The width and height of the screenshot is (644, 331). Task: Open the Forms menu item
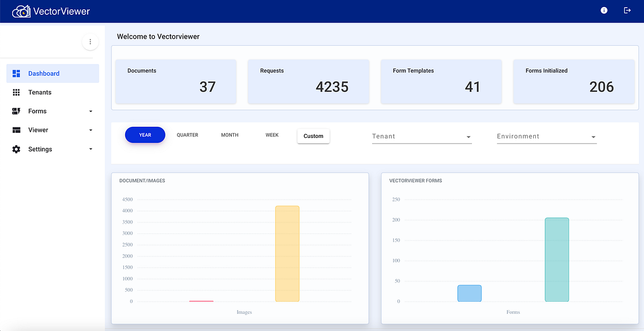tap(52, 111)
